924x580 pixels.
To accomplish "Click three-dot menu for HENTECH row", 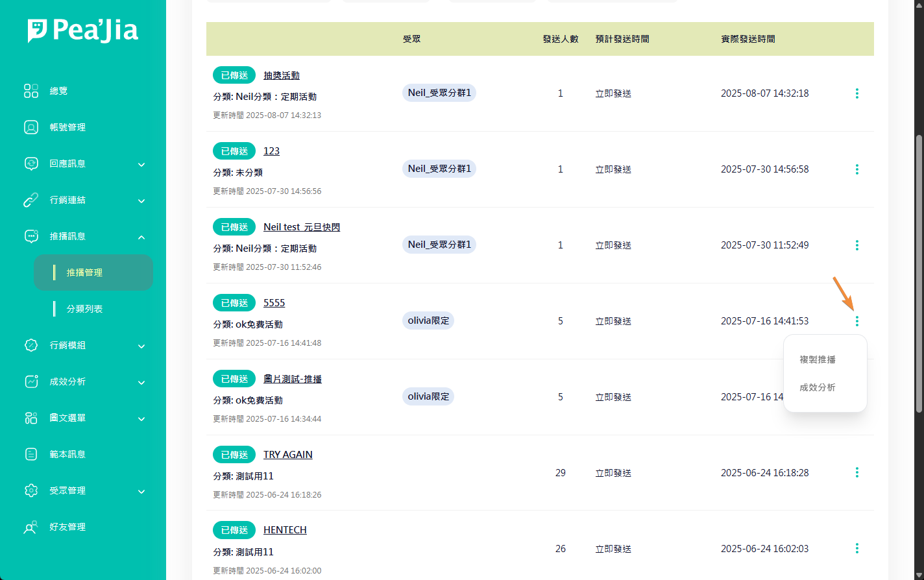I will click(x=857, y=548).
